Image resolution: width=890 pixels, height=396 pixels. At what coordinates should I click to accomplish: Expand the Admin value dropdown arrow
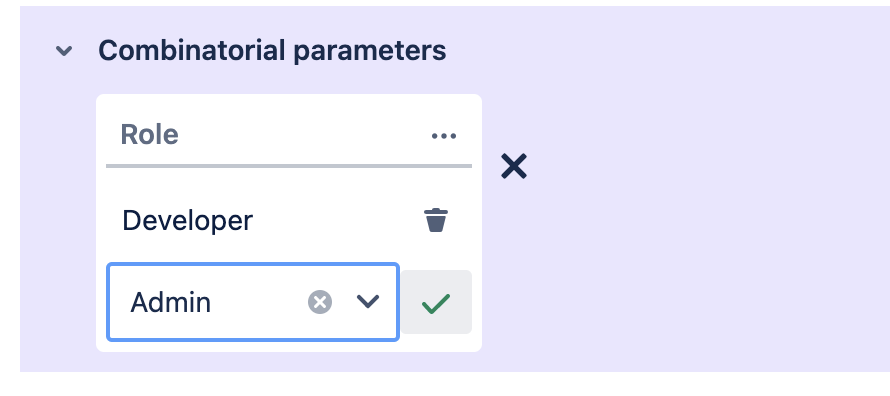tap(368, 301)
